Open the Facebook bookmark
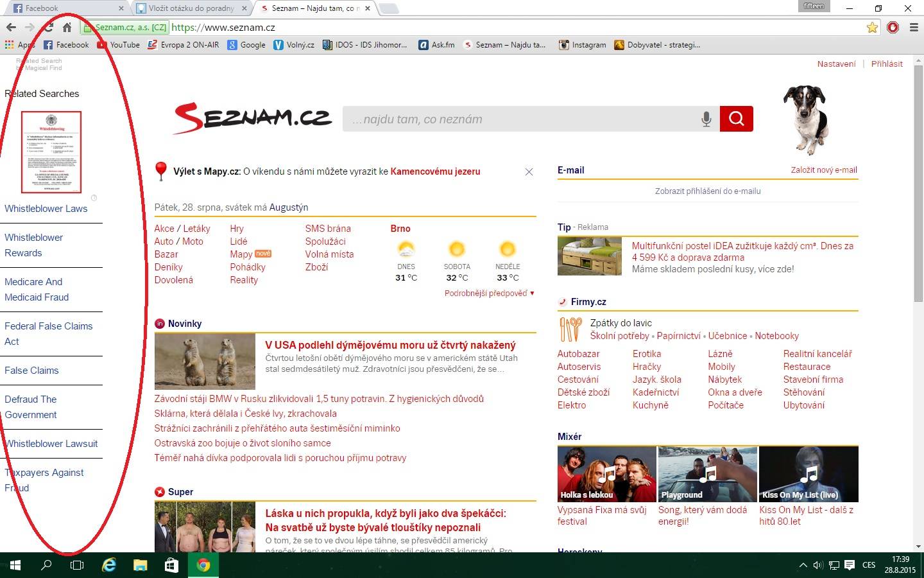Viewport: 924px width, 578px height. [66, 45]
